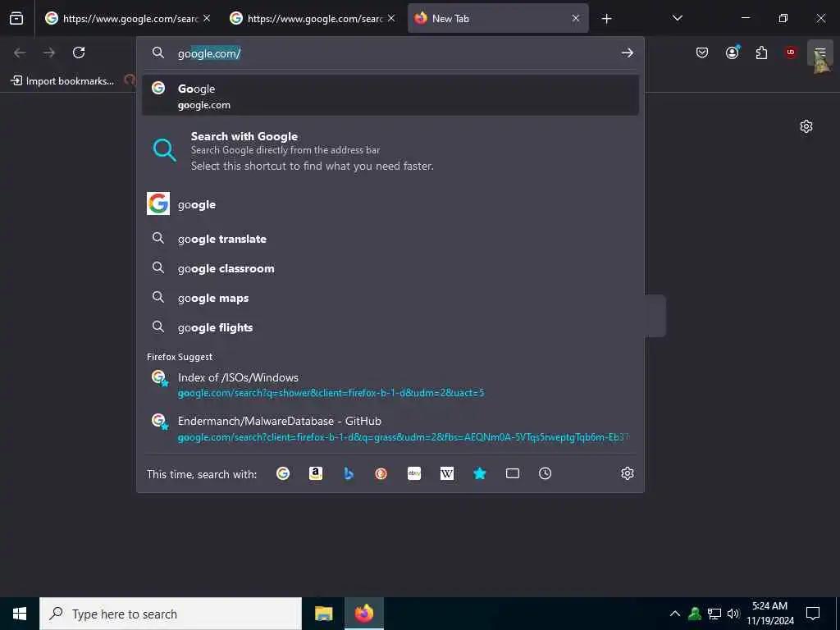
Task: Close the second Google search tab
Action: [x=391, y=18]
